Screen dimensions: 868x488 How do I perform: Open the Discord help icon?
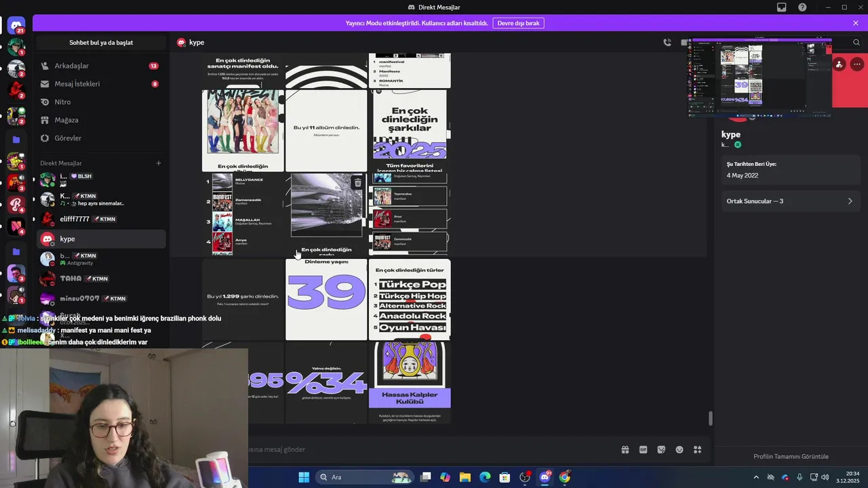(802, 7)
